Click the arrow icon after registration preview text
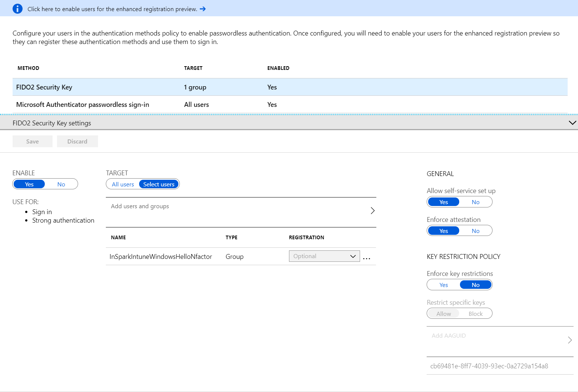578x392 pixels. pos(203,9)
